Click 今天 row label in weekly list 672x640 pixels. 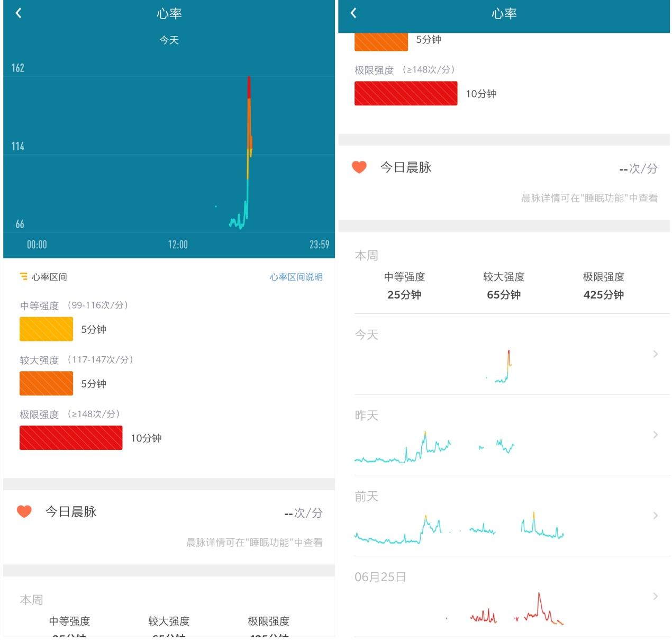tap(366, 335)
